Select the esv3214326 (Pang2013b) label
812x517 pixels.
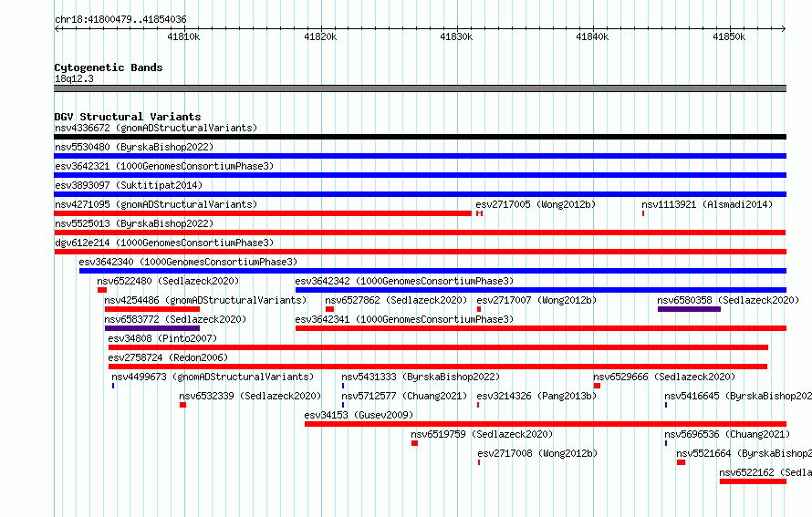coord(536,396)
